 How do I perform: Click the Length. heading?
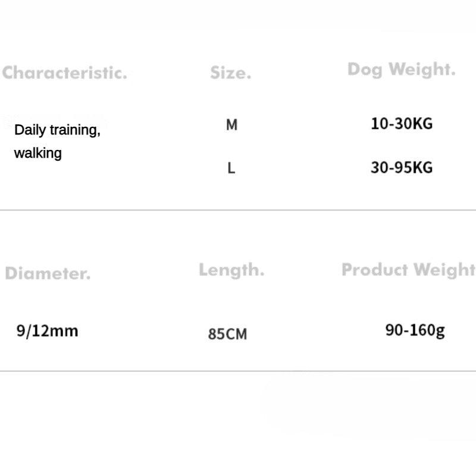click(231, 270)
